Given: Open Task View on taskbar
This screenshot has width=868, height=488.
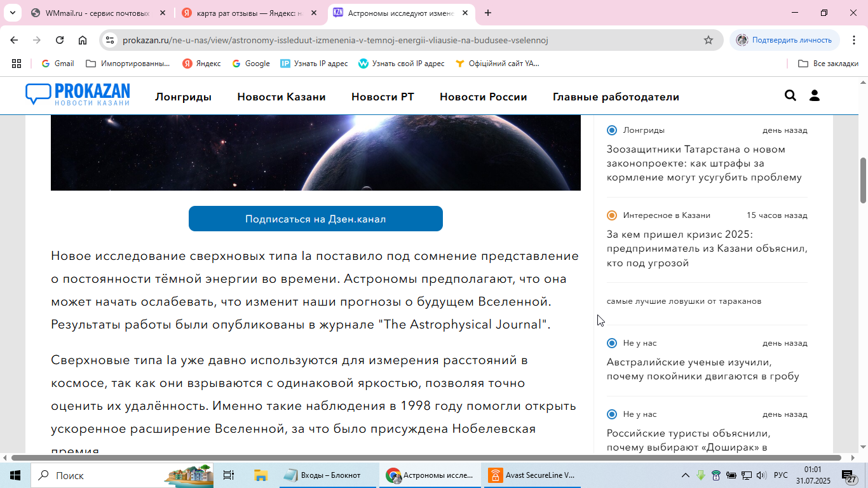Looking at the screenshot, I should tap(229, 475).
